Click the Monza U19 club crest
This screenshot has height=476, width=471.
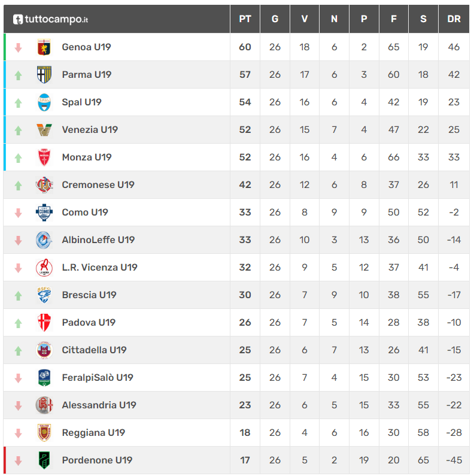coord(44,157)
